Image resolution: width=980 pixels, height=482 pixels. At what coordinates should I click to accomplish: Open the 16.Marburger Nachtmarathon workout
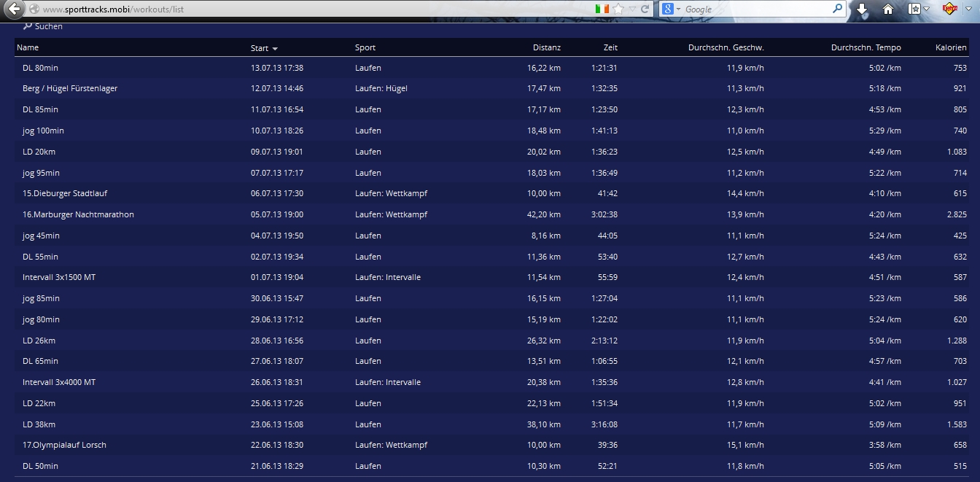click(x=78, y=214)
